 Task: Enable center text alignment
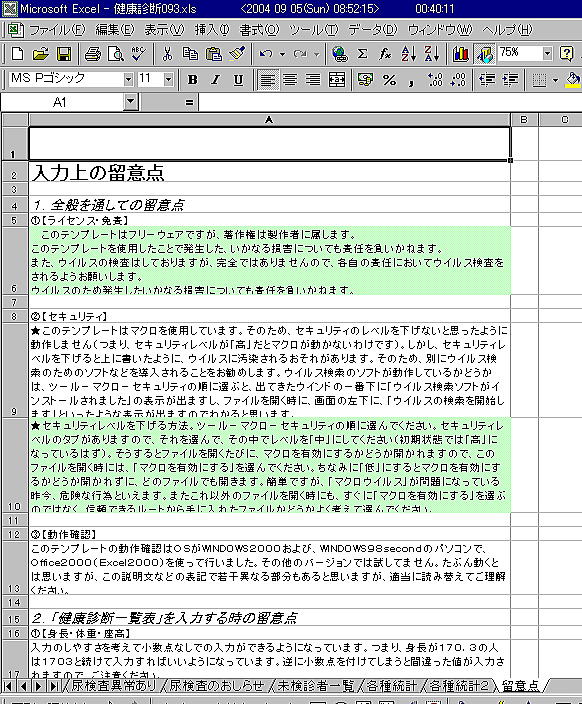coord(291,80)
